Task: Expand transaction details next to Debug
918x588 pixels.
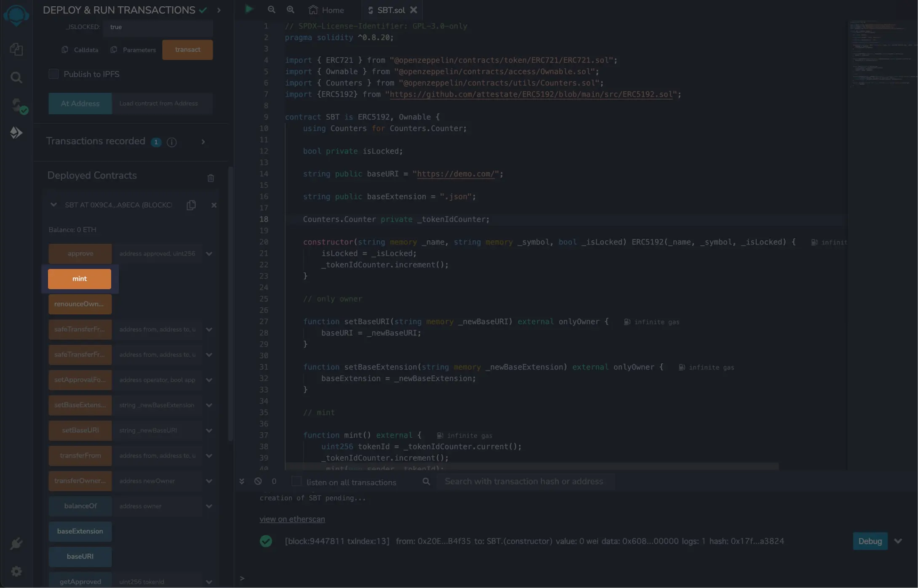Action: coord(898,541)
